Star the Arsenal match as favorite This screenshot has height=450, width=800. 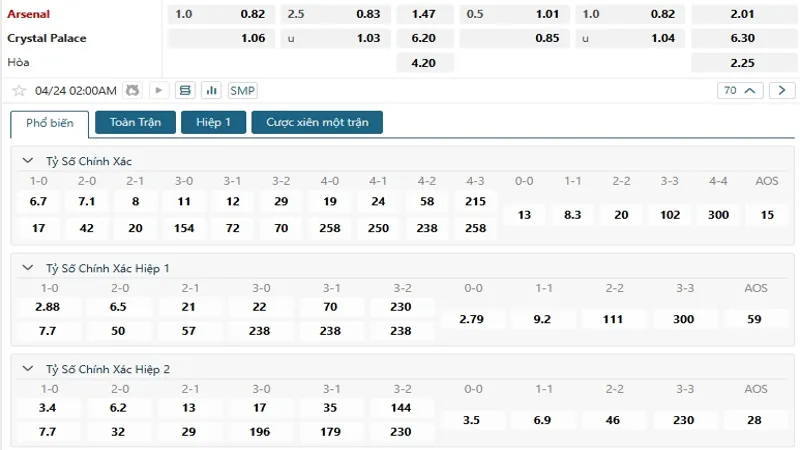(18, 90)
